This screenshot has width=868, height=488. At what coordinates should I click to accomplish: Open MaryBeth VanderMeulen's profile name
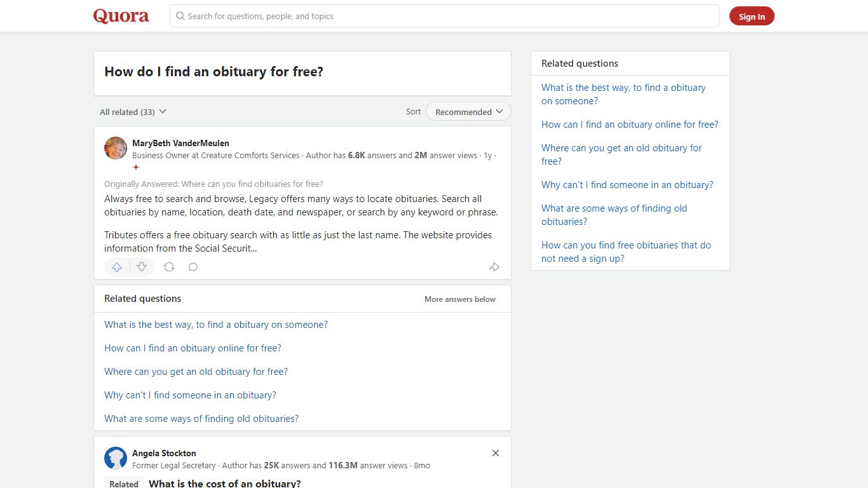[180, 143]
